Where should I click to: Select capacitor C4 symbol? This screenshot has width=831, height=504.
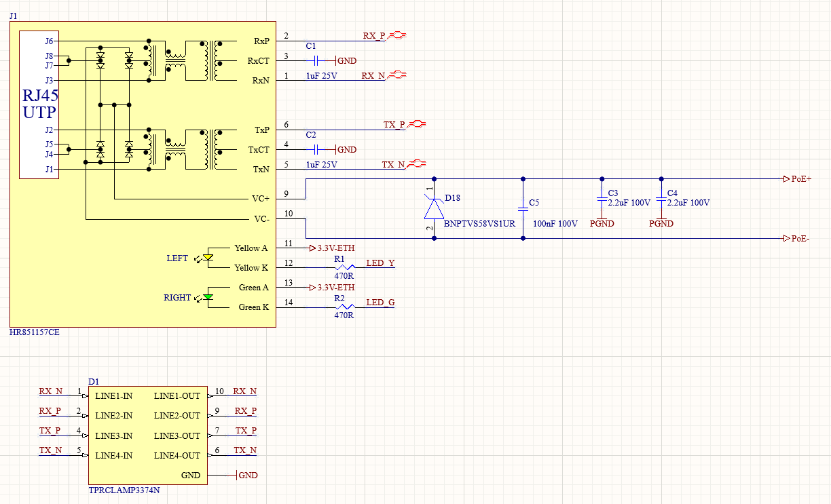[661, 199]
